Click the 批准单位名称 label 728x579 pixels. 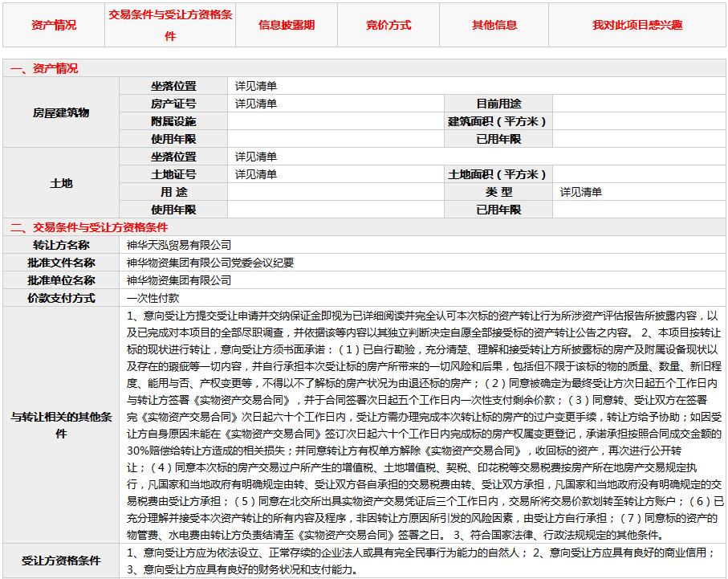[61, 280]
